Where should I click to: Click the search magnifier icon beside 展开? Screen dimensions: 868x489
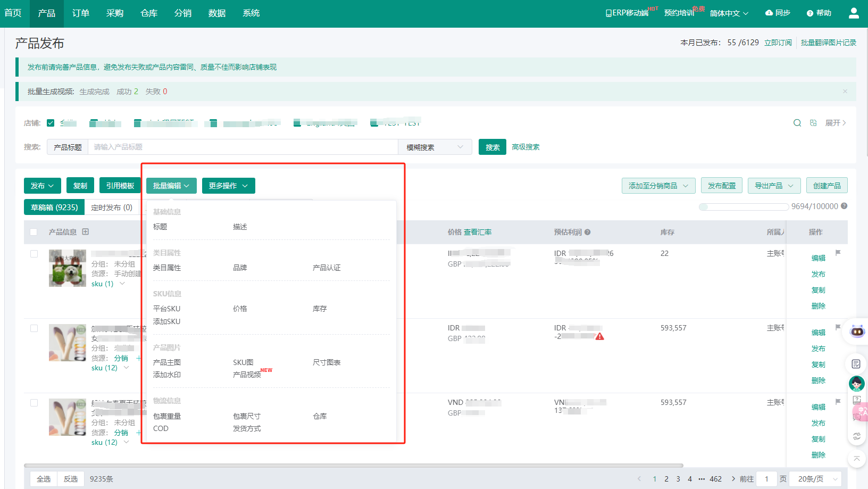(x=797, y=123)
